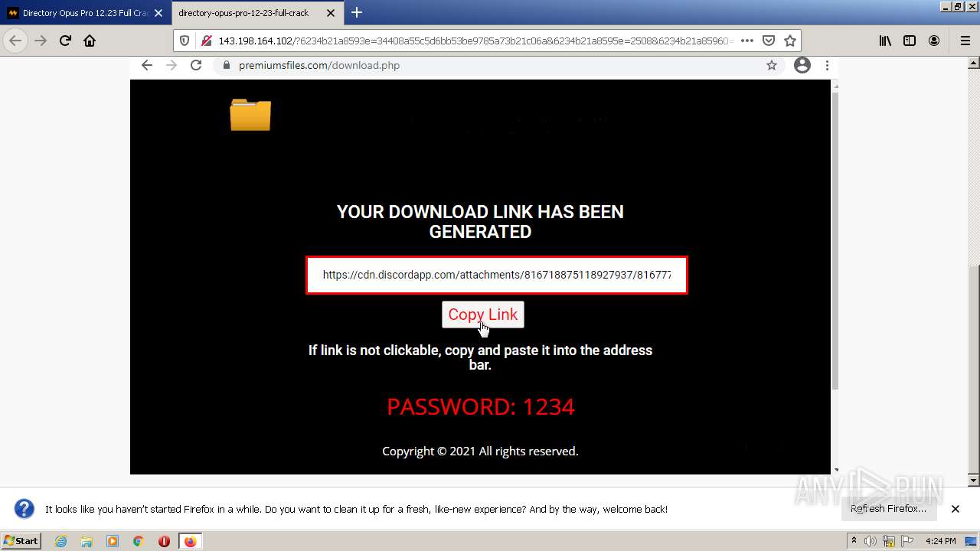This screenshot has height=551, width=980.
Task: Open a new tab with plus button
Action: pyautogui.click(x=357, y=12)
